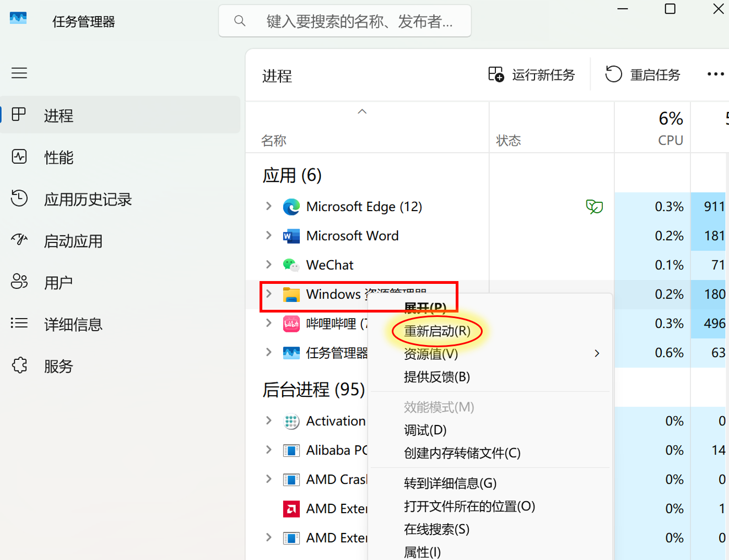Click the search box for names and publishers
The image size is (729, 560).
point(345,21)
